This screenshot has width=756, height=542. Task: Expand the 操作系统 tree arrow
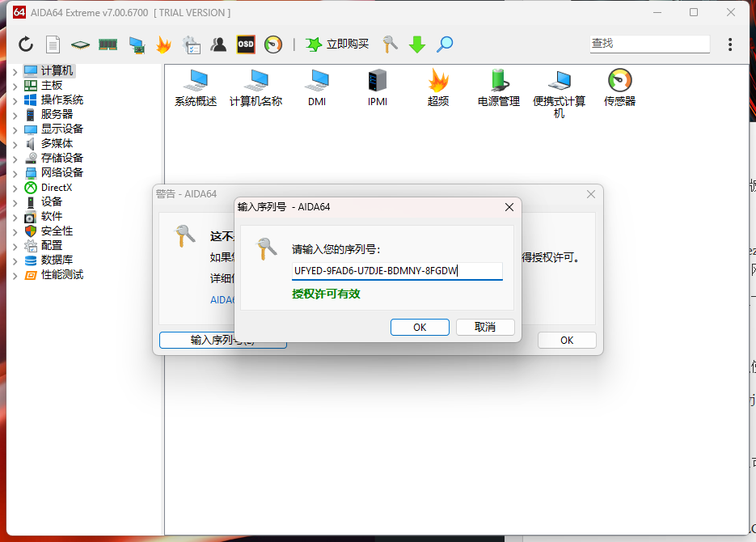tap(15, 101)
